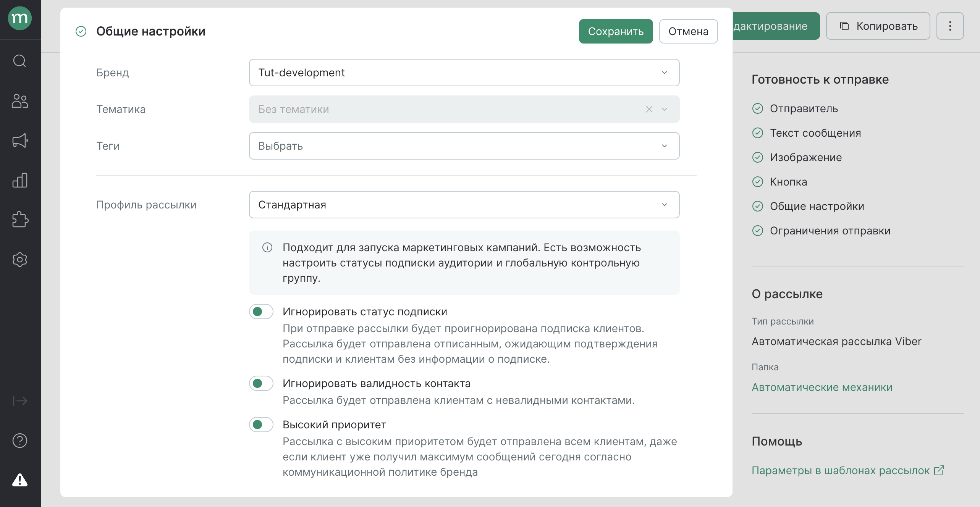Open the Профиль рассылки Стандартная dropdown
980x507 pixels.
tap(464, 205)
